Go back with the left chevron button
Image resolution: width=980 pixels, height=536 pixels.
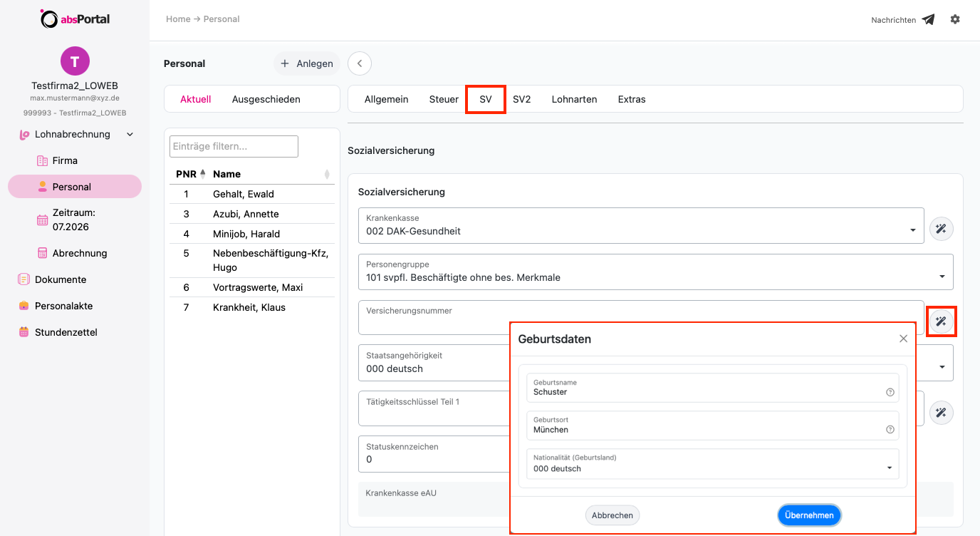360,63
